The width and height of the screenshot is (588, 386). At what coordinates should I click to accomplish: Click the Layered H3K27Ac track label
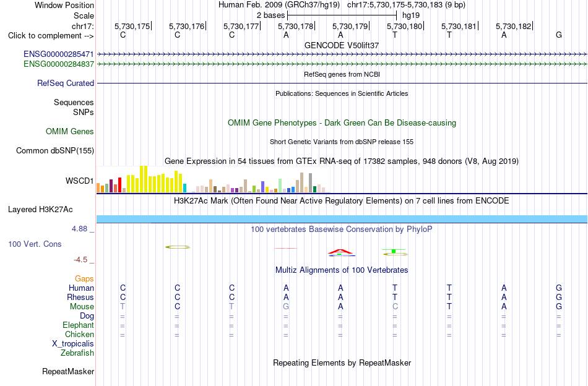pos(40,210)
